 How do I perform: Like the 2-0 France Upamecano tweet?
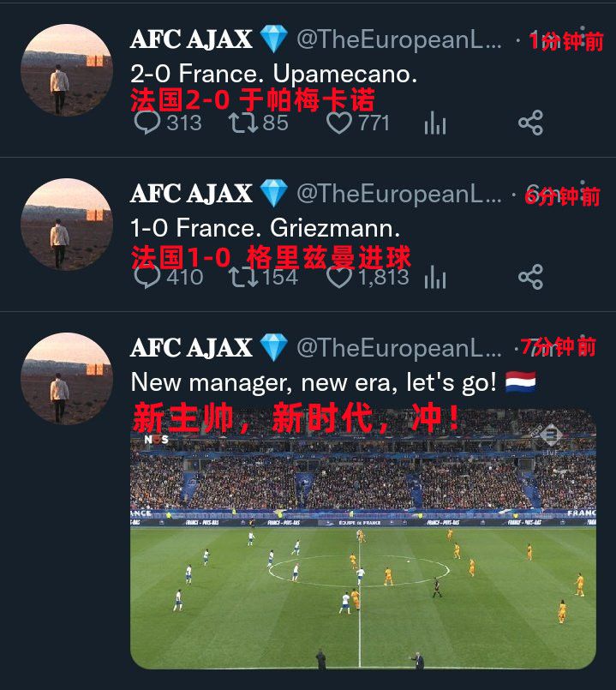[338, 123]
